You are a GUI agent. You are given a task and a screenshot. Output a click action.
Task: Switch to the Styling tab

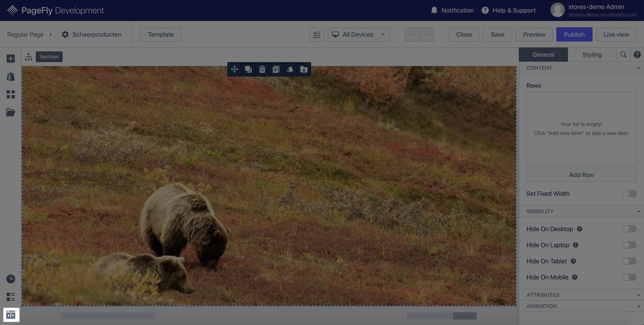592,55
